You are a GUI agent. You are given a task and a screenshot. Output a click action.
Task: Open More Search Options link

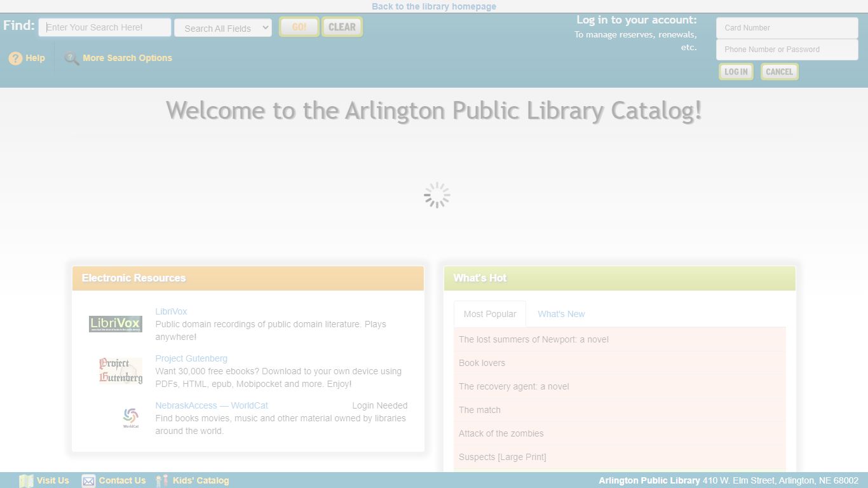(127, 58)
